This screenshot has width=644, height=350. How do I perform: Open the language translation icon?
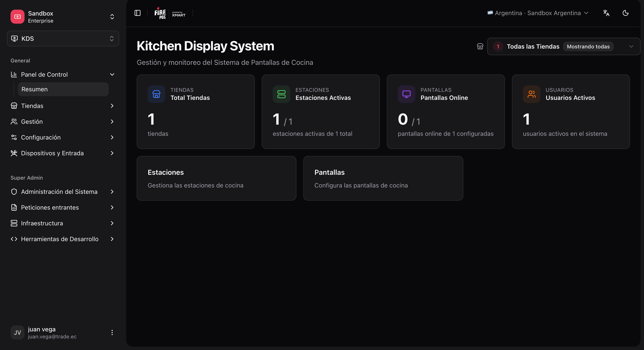pos(606,13)
